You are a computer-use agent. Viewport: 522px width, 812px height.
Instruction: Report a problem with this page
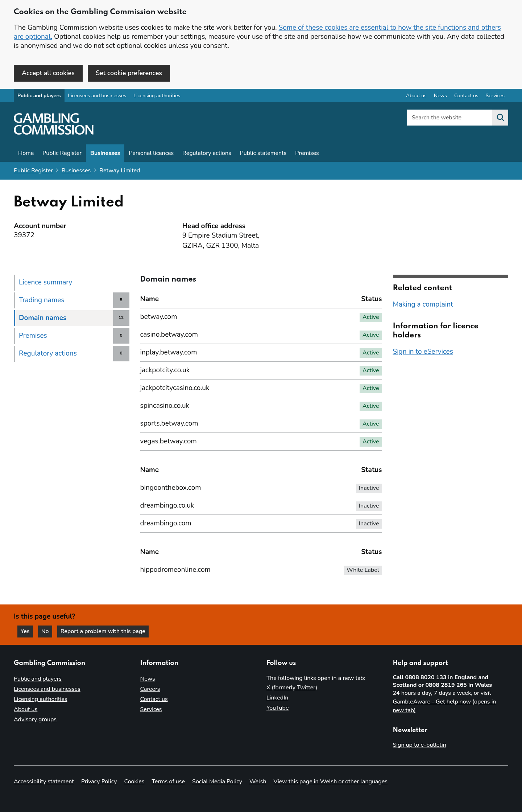[x=103, y=631]
